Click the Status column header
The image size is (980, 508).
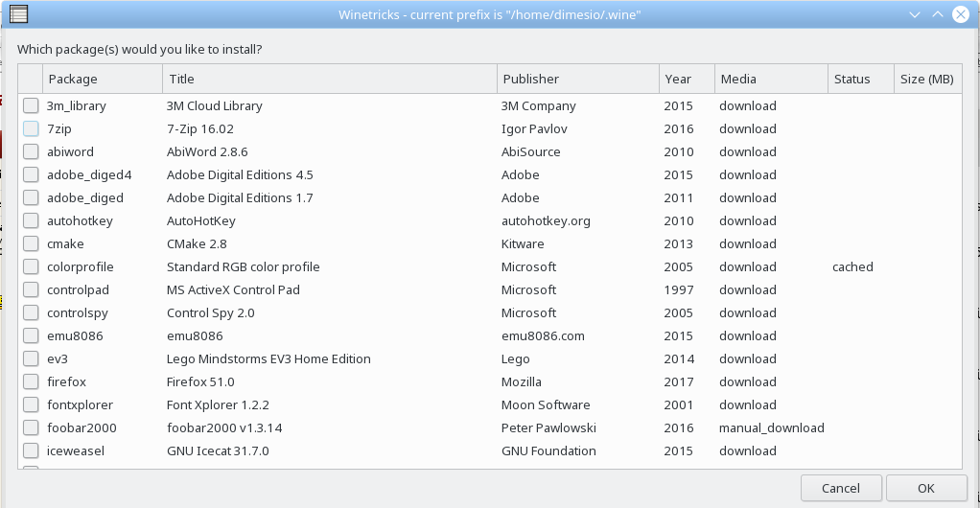coord(861,79)
